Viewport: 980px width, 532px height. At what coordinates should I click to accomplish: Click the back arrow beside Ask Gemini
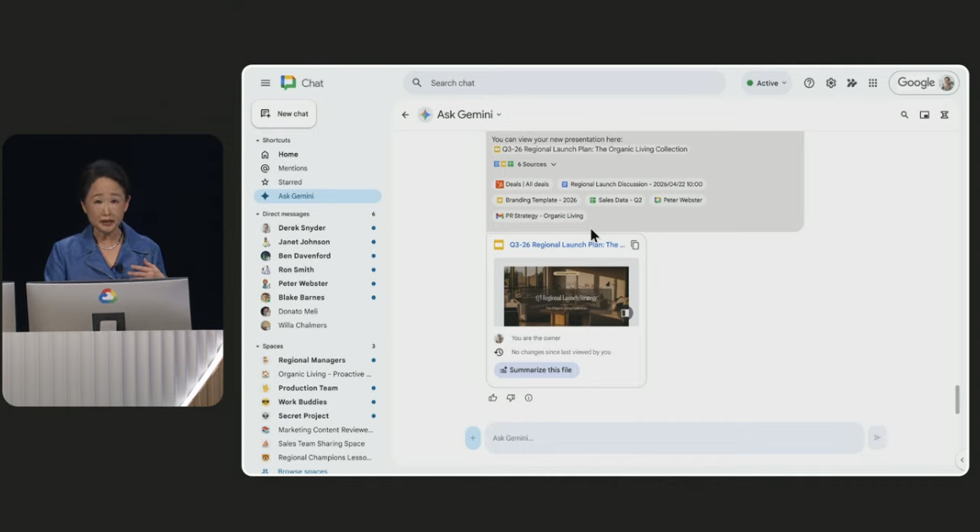(405, 115)
